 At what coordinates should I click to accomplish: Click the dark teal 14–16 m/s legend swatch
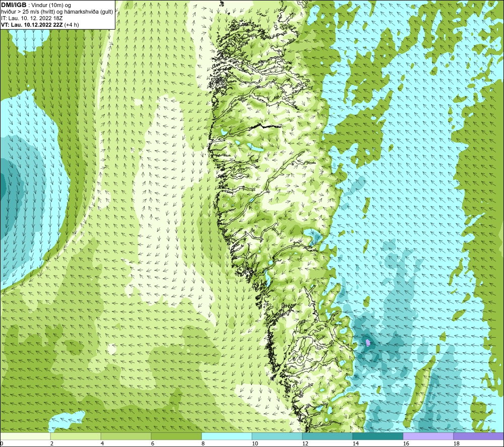(377, 436)
